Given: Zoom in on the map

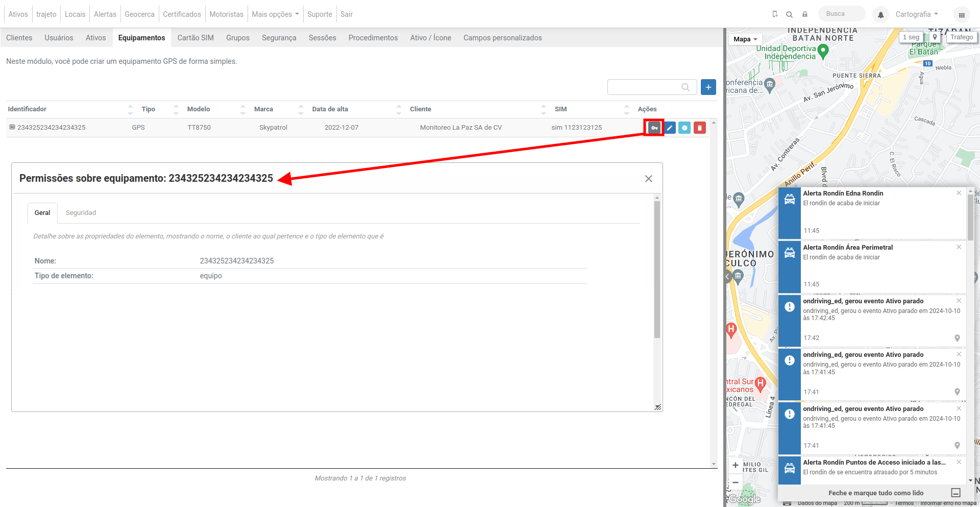Looking at the screenshot, I should coord(735,465).
